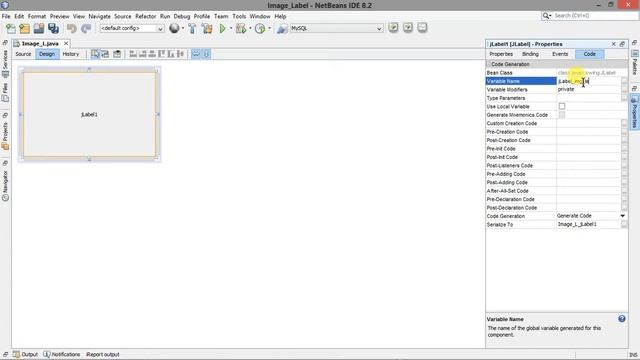Screen dimensions: 640x360
Task: Open the Navigate menu
Action: tap(100, 16)
